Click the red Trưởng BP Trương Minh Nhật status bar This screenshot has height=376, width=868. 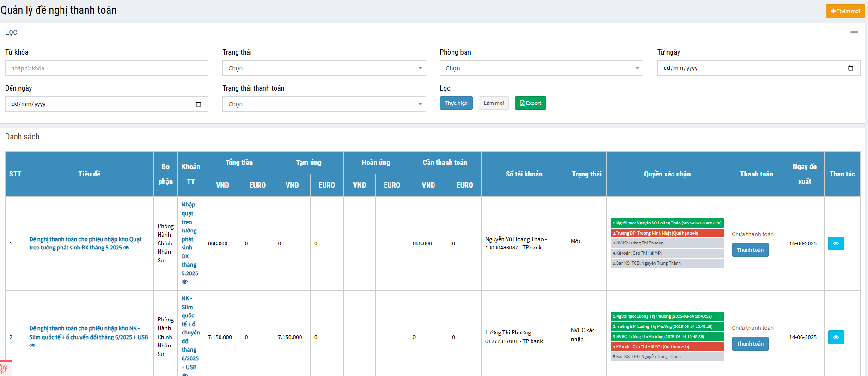click(x=667, y=233)
